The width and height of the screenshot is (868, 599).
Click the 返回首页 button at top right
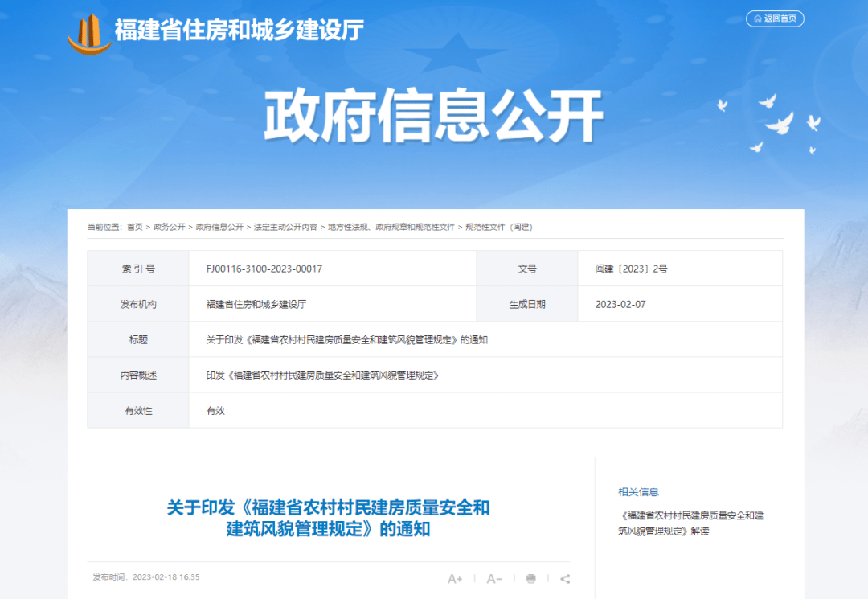(775, 18)
